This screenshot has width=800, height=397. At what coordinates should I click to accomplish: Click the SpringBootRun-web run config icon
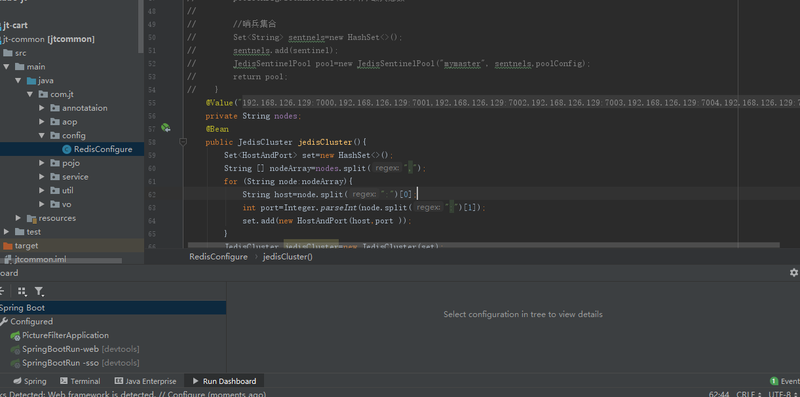[x=15, y=349]
